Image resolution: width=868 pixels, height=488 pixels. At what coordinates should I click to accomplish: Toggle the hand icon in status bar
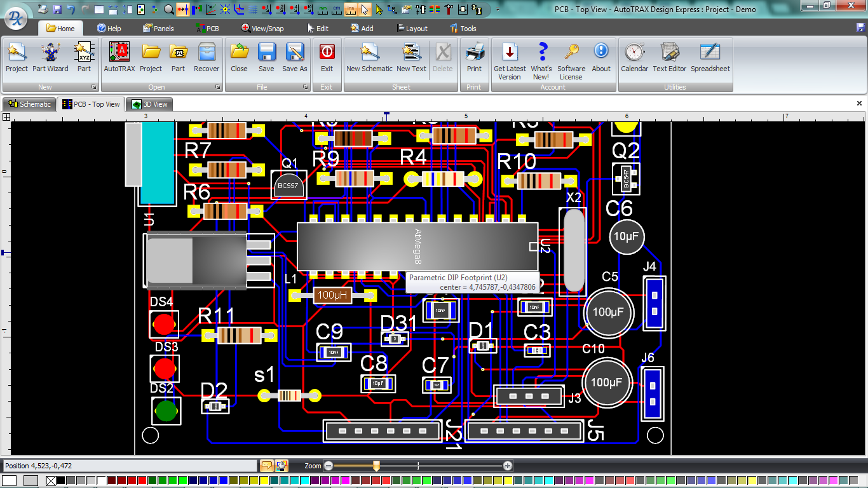click(x=281, y=466)
